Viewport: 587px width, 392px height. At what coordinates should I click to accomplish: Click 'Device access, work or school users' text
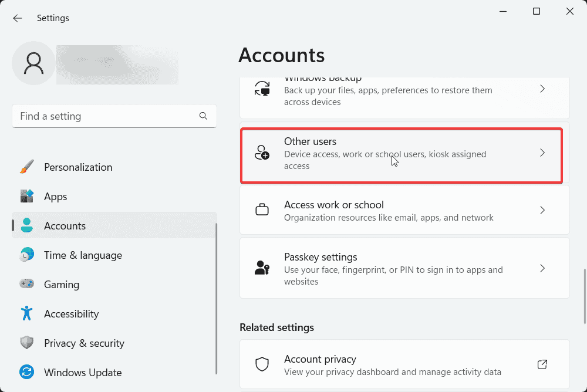pos(385,160)
